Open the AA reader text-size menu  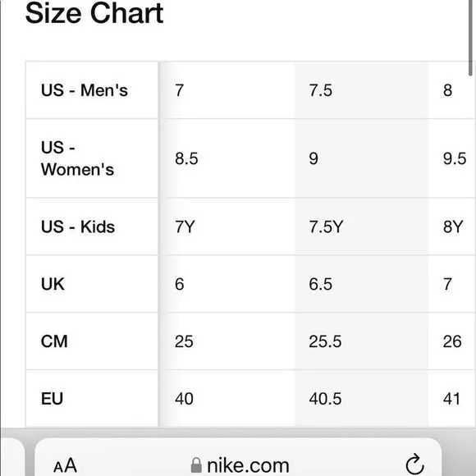pos(65,465)
